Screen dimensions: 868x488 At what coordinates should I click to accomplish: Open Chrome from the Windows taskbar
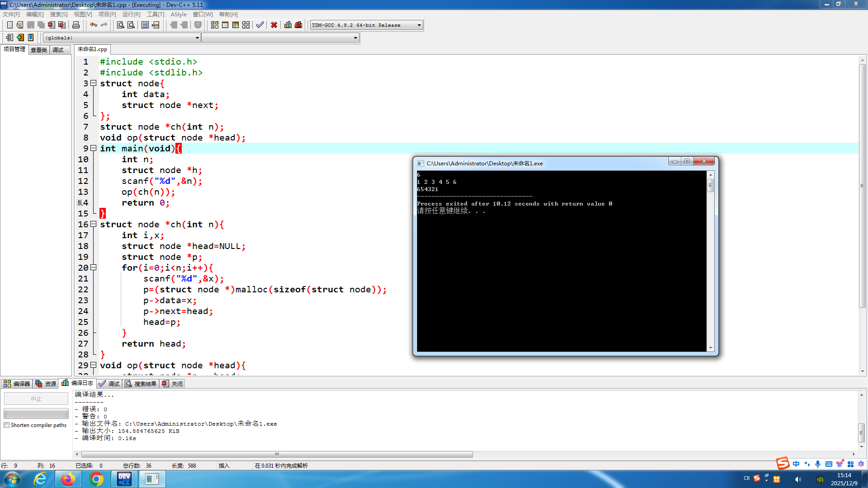coord(96,479)
